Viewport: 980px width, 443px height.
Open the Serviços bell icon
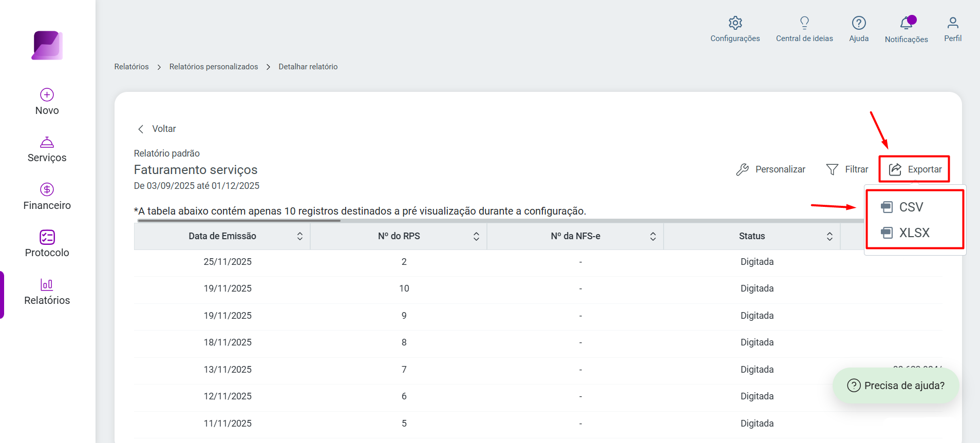[47, 142]
